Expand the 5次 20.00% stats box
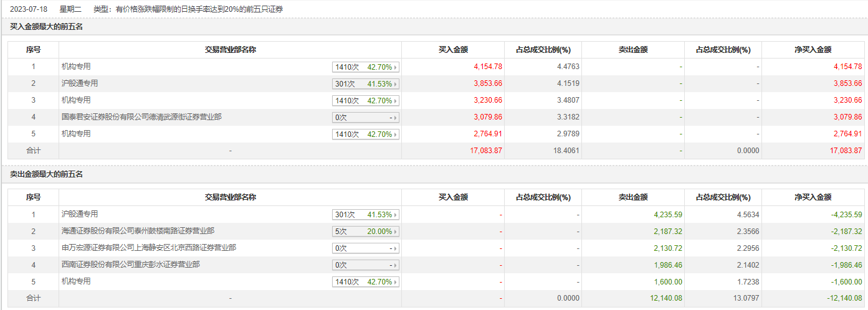This screenshot has width=868, height=310. point(365,232)
